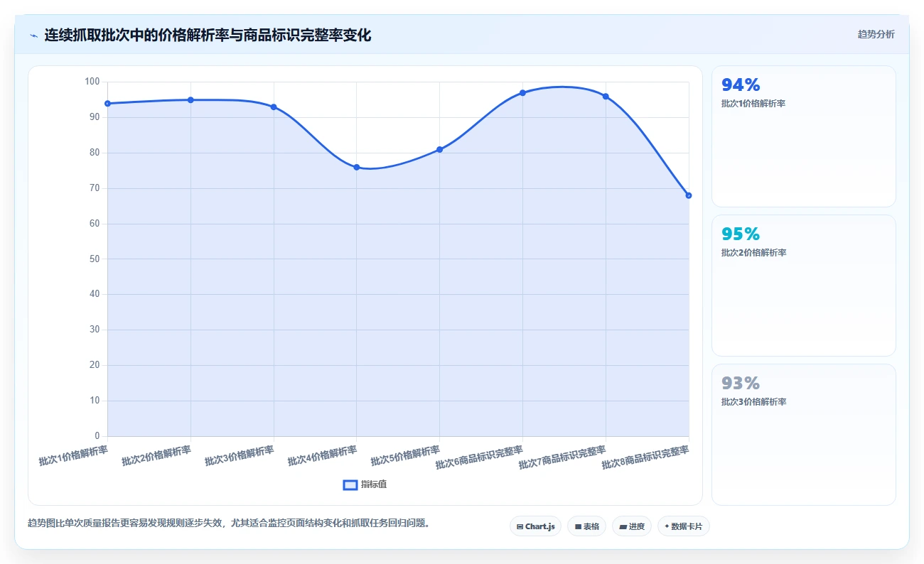Click the footer note starting with 趋势图比单次质量报告
This screenshot has width=924, height=564.
pos(229,524)
